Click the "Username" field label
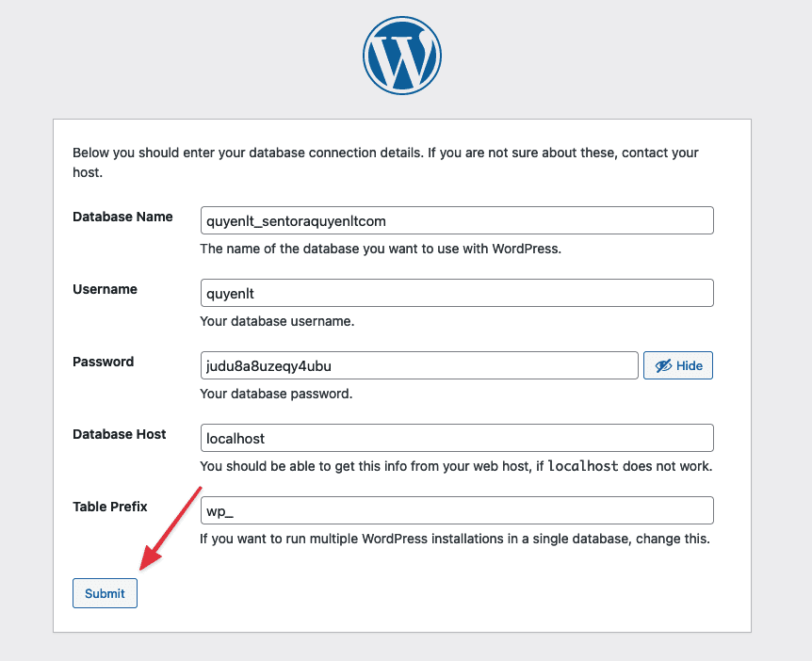 (105, 289)
